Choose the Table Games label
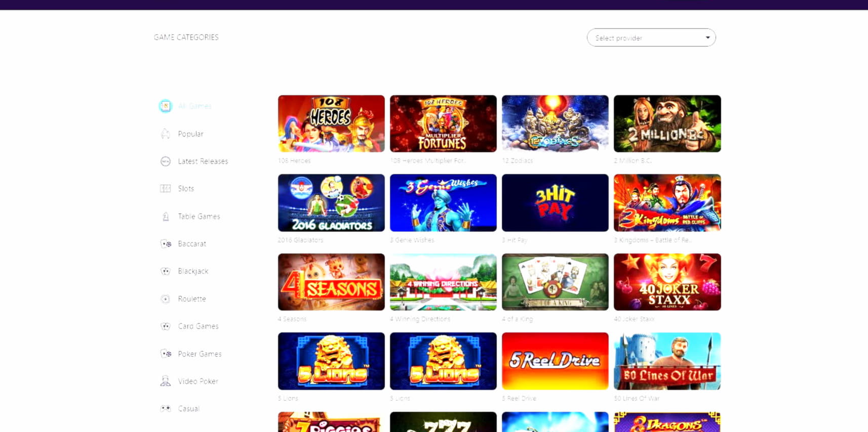 tap(199, 217)
